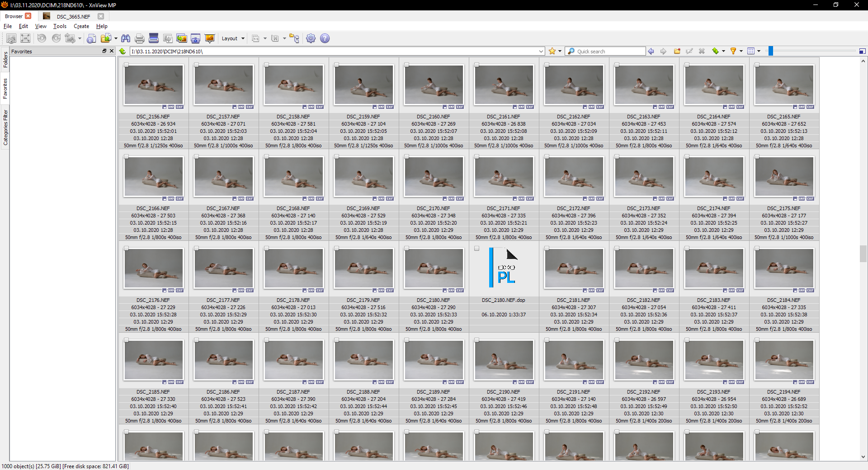Select checkbox for DSC_2180.NEF.dop file

click(476, 249)
